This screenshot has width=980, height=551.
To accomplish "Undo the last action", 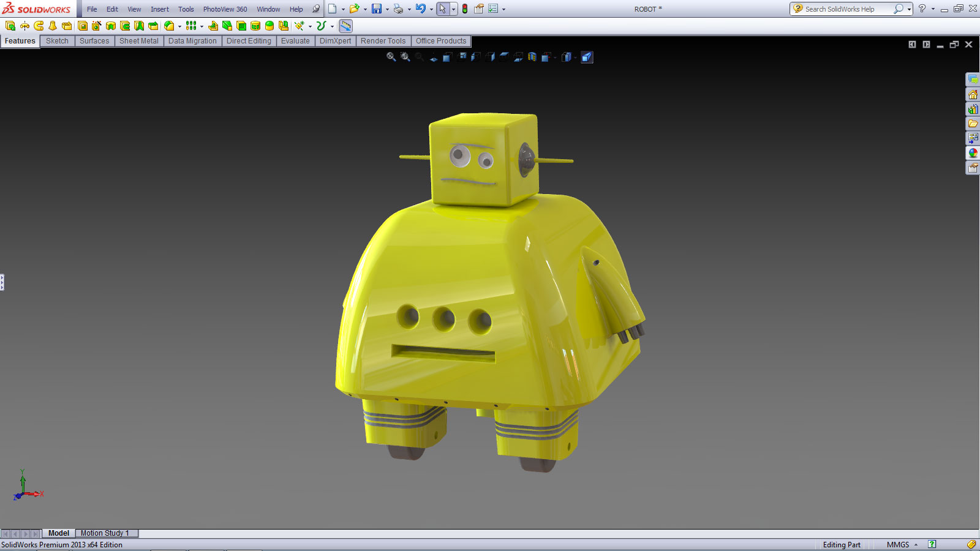I will [421, 9].
